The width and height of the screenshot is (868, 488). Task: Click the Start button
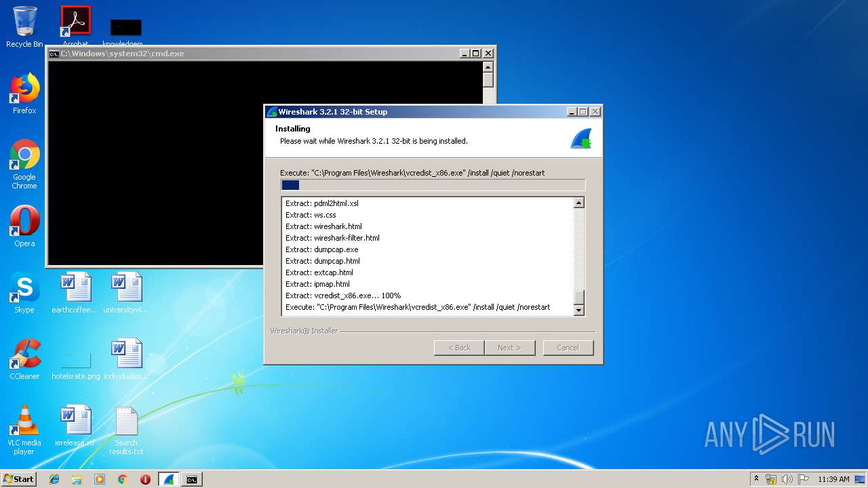click(19, 479)
